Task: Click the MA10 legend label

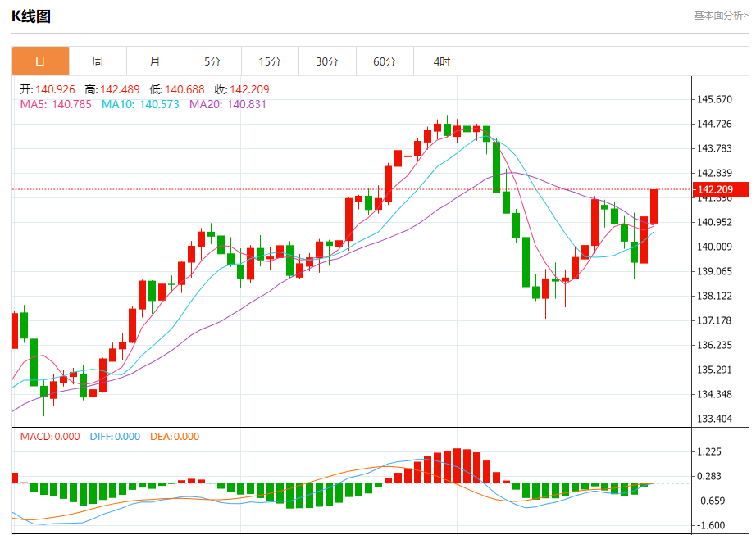Action: pyautogui.click(x=140, y=105)
